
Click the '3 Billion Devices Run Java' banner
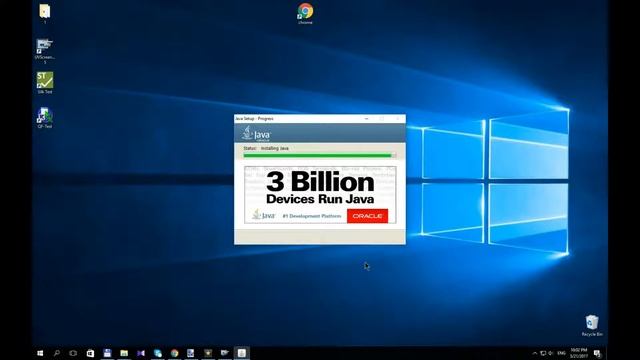pyautogui.click(x=320, y=194)
